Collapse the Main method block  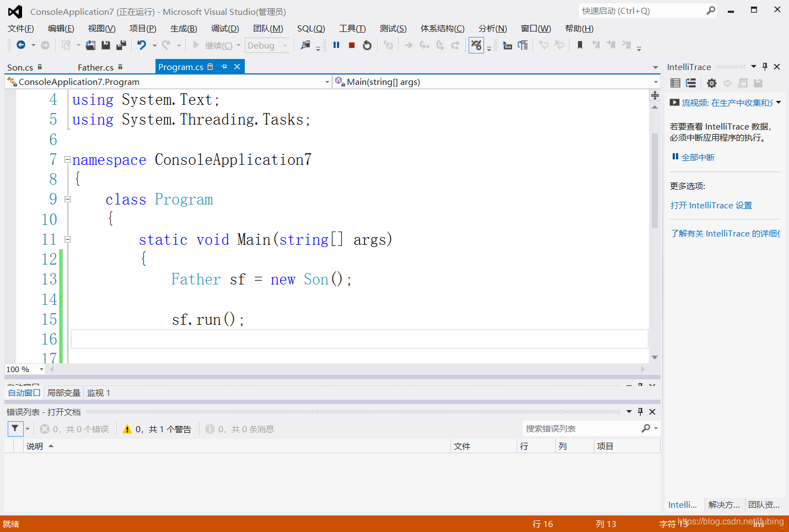click(67, 239)
